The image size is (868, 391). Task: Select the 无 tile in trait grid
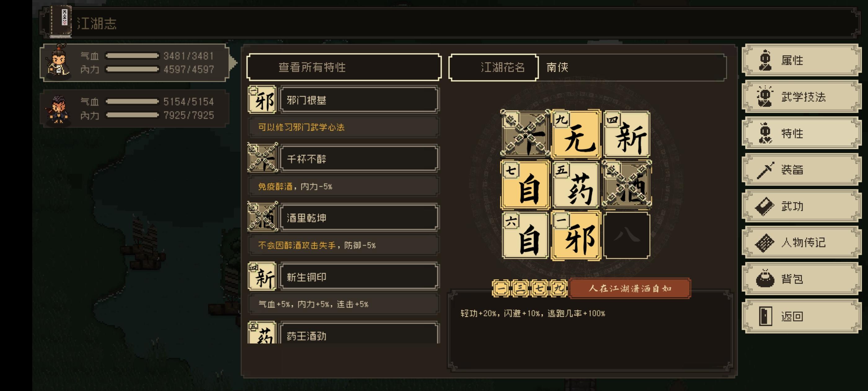(x=576, y=134)
